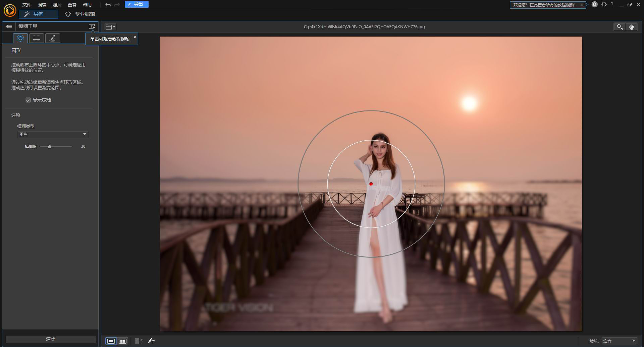Open the 编辑 menu

click(42, 5)
